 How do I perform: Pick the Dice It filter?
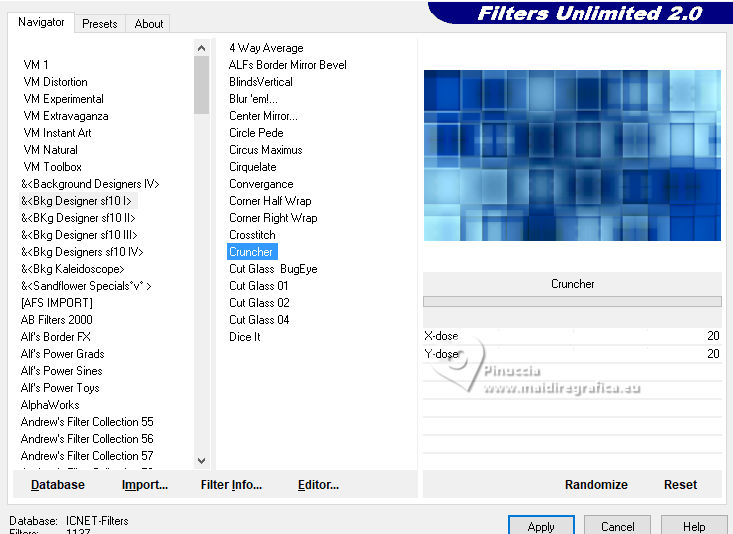pos(244,337)
